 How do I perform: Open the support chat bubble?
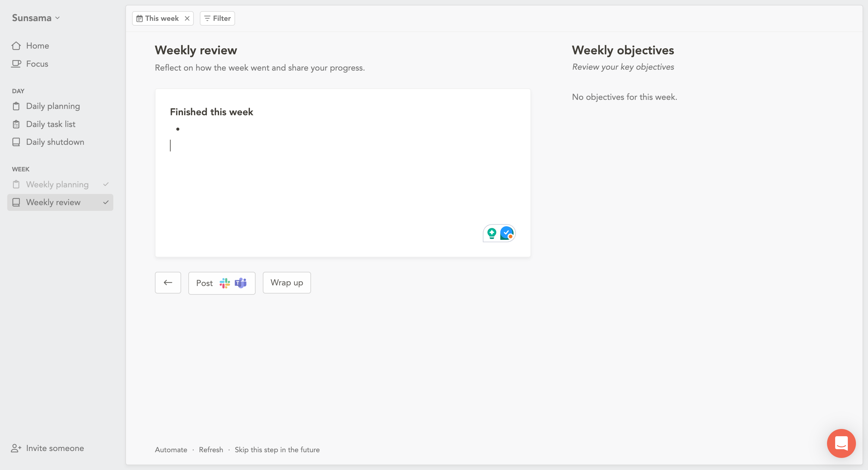(x=841, y=443)
